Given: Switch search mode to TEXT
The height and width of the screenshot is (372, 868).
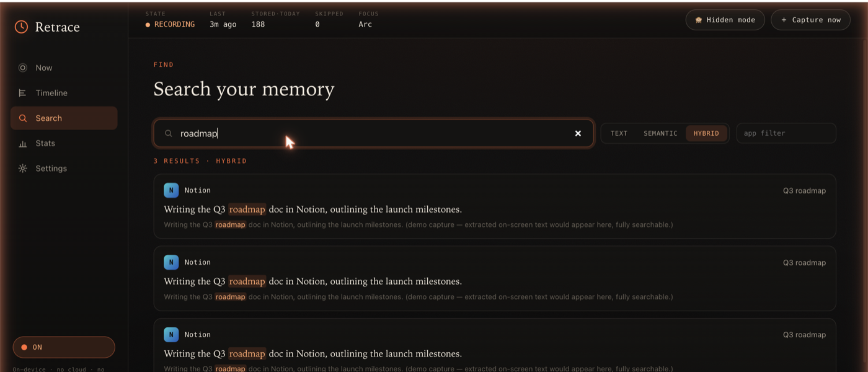Looking at the screenshot, I should (x=619, y=133).
